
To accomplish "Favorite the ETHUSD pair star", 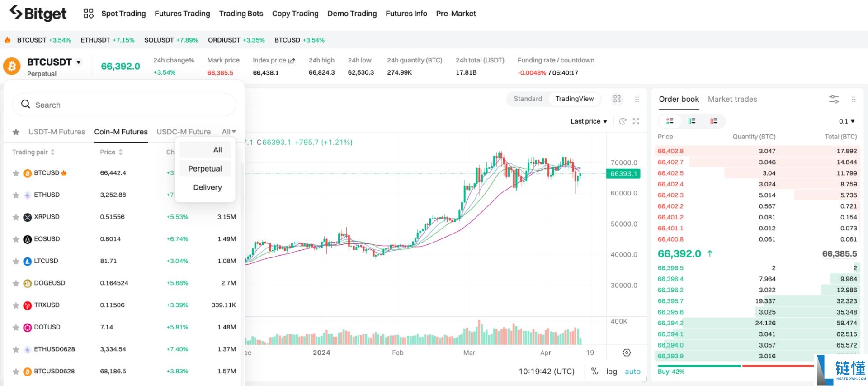I will click(16, 195).
